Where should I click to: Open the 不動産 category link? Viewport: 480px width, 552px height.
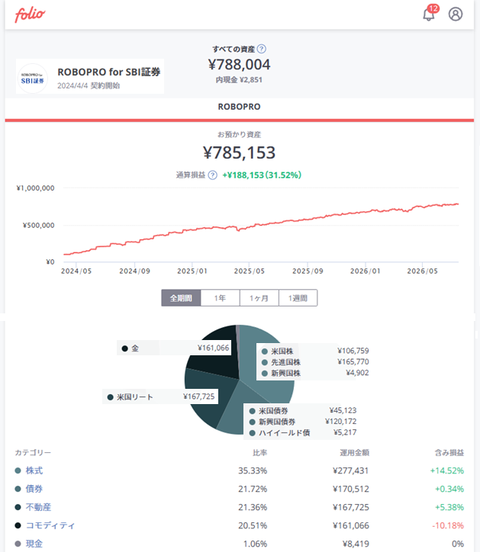(x=38, y=507)
